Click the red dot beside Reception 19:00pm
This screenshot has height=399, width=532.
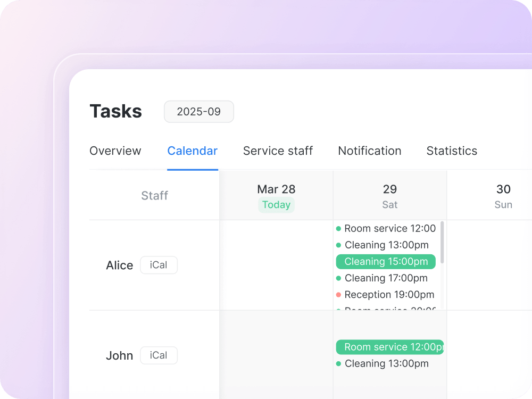[x=338, y=295]
